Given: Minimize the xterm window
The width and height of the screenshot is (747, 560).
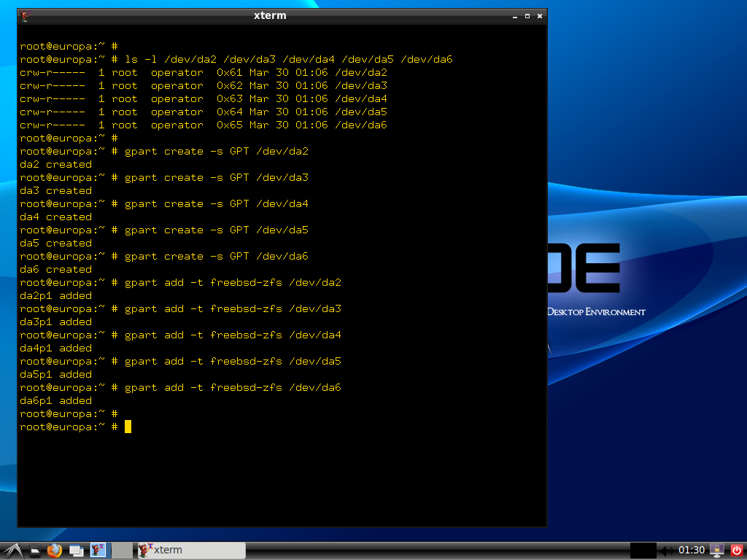Looking at the screenshot, I should [515, 15].
